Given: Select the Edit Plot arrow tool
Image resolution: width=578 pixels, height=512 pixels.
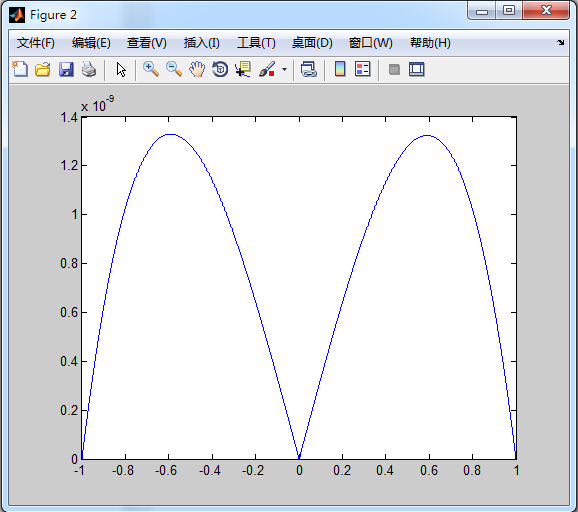Looking at the screenshot, I should click(121, 69).
